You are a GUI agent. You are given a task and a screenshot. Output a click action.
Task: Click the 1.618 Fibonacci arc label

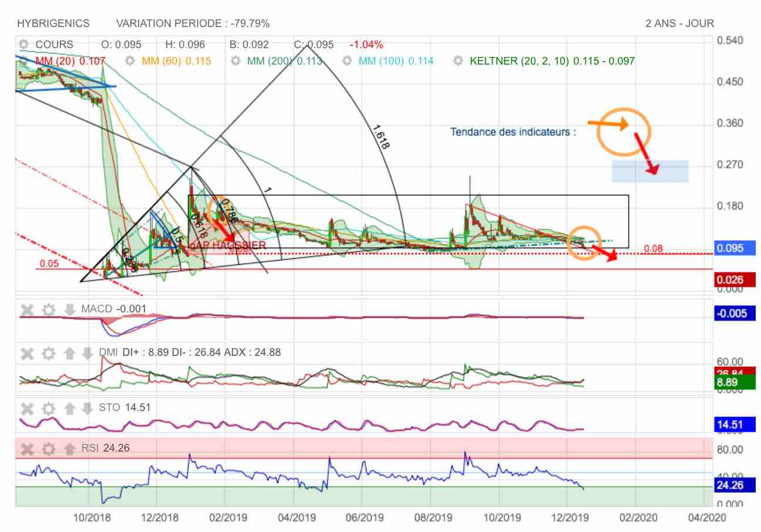click(x=380, y=136)
